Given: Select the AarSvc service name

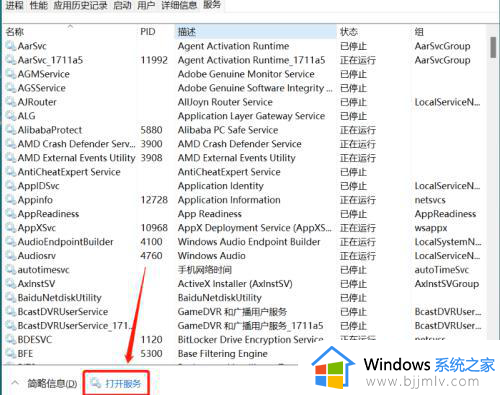Looking at the screenshot, I should pos(32,46).
